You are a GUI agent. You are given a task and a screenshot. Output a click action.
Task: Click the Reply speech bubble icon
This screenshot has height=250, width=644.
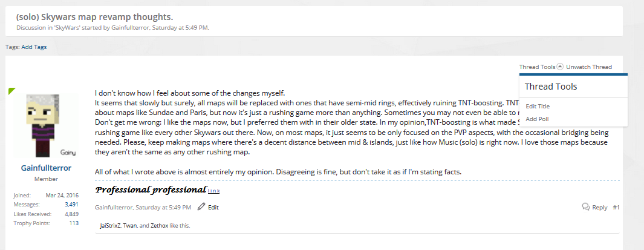point(586,207)
